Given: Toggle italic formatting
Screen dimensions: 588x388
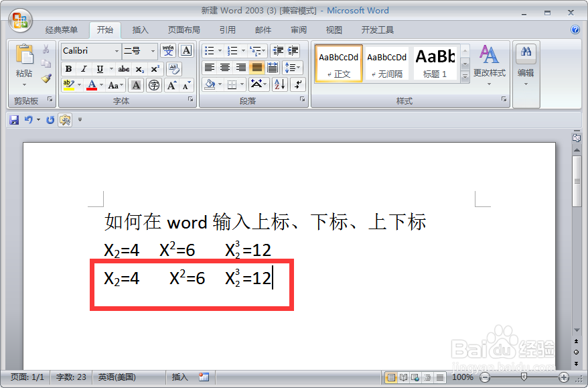Looking at the screenshot, I should point(83,68).
